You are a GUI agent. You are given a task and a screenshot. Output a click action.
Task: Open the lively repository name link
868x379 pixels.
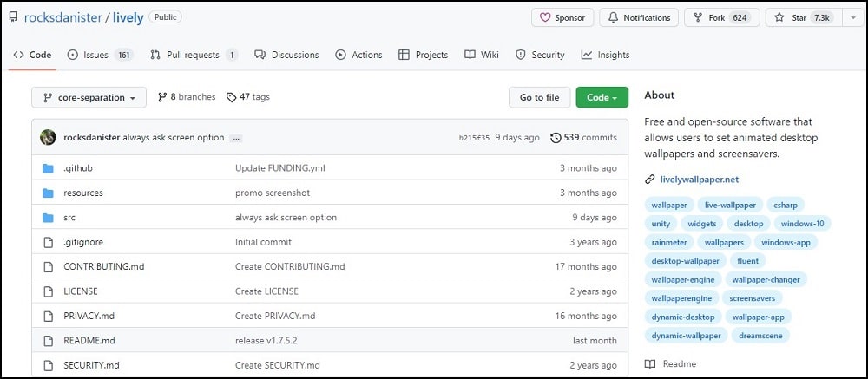(x=128, y=17)
